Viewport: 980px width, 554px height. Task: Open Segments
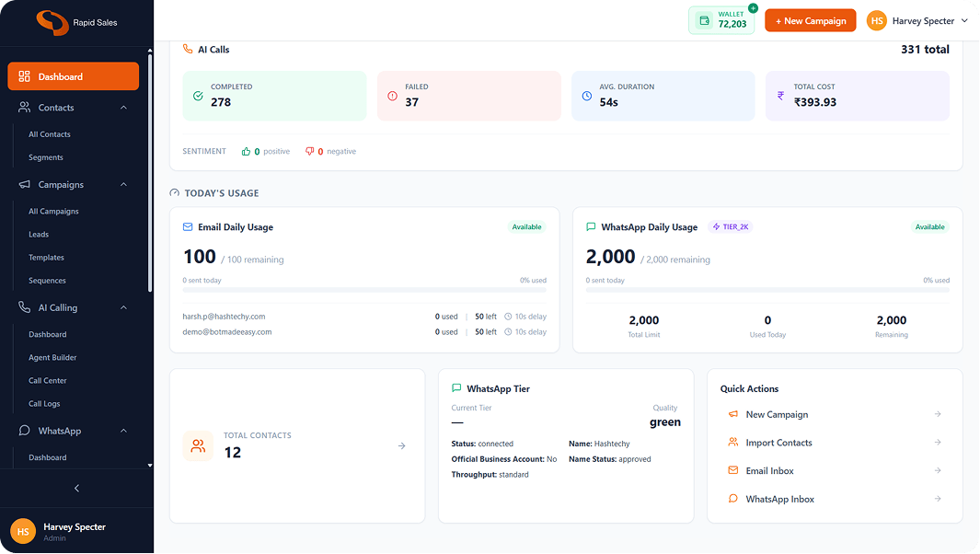point(46,157)
